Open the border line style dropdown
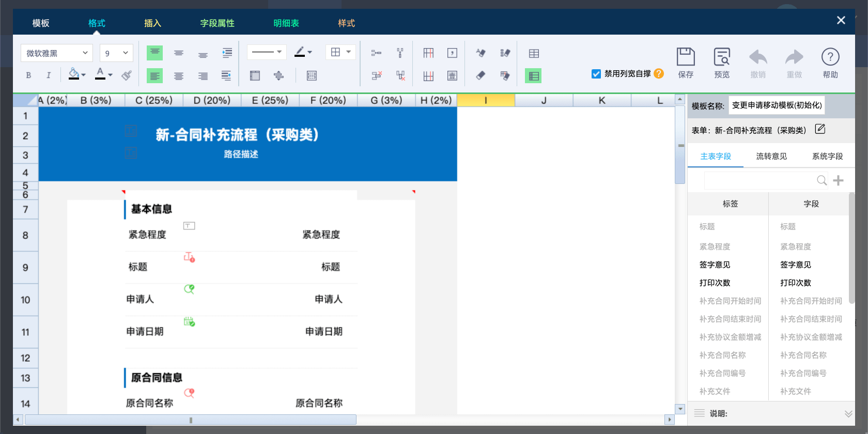The width and height of the screenshot is (868, 434). tap(267, 52)
